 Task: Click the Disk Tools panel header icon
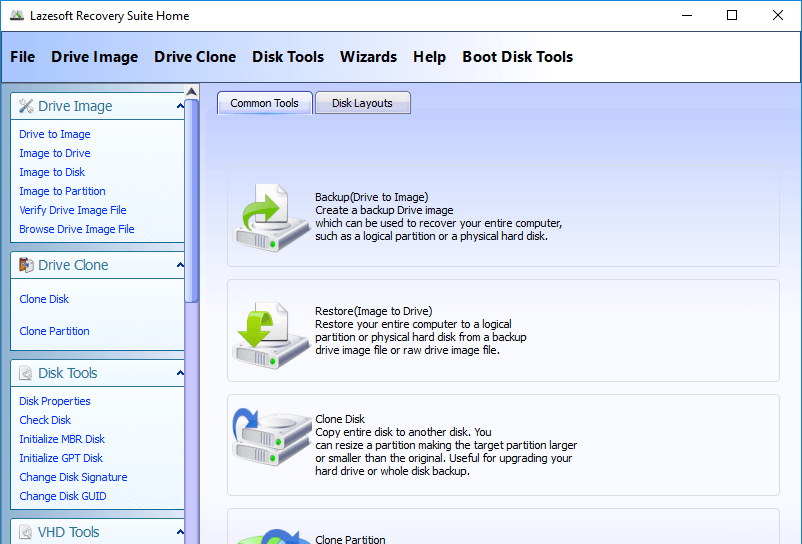coord(26,373)
